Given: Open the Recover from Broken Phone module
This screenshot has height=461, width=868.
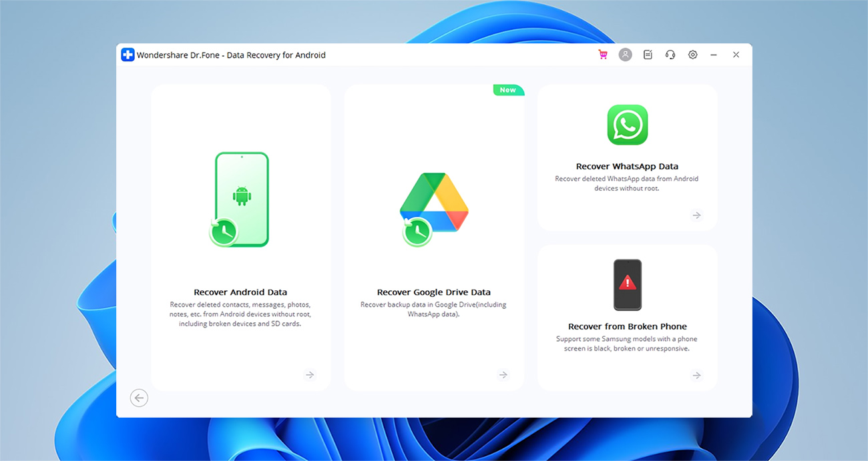Looking at the screenshot, I should [x=627, y=326].
